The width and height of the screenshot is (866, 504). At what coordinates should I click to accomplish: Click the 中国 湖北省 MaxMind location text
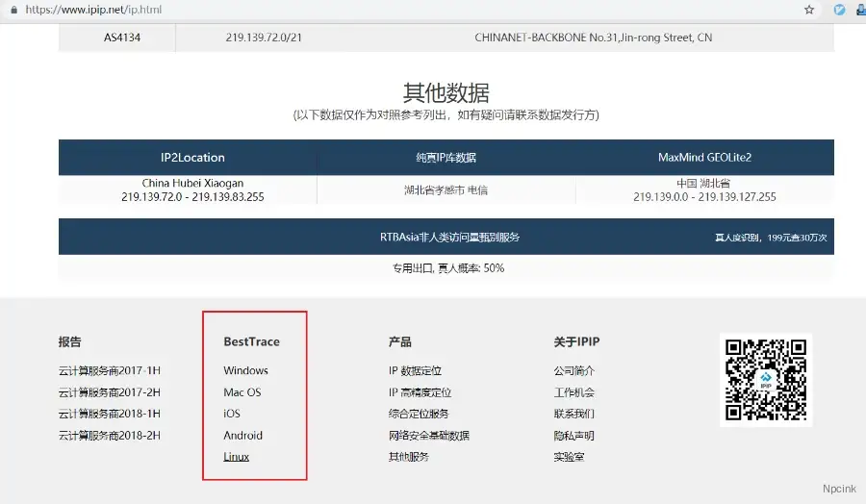tap(703, 183)
